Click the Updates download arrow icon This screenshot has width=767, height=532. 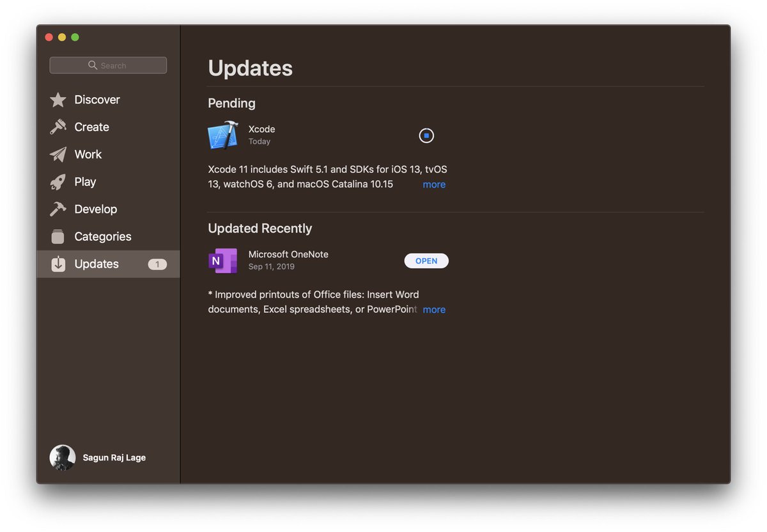[58, 264]
